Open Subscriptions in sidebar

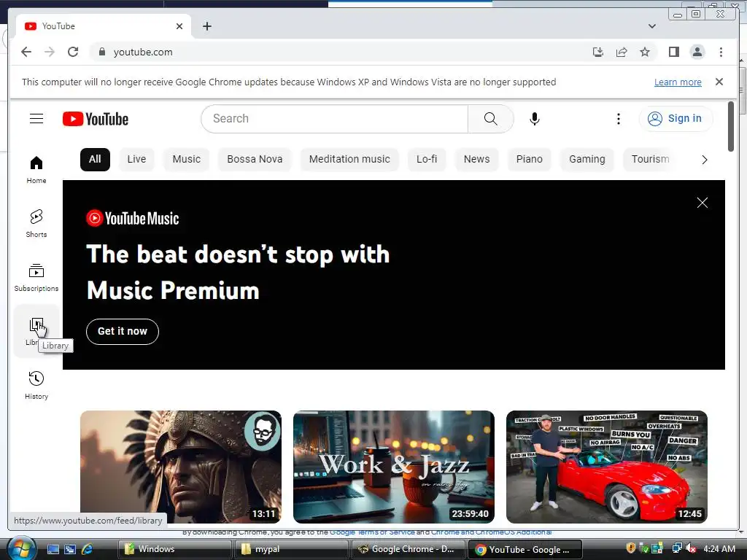[36, 277]
